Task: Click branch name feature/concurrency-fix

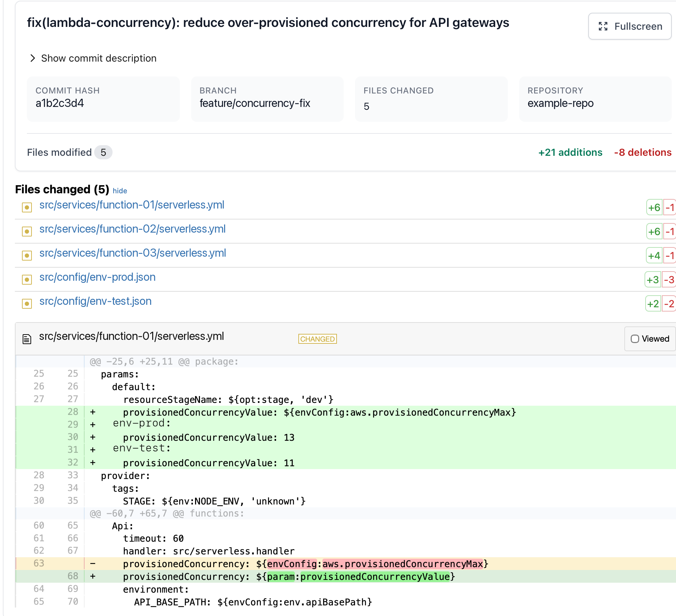Action: click(255, 103)
